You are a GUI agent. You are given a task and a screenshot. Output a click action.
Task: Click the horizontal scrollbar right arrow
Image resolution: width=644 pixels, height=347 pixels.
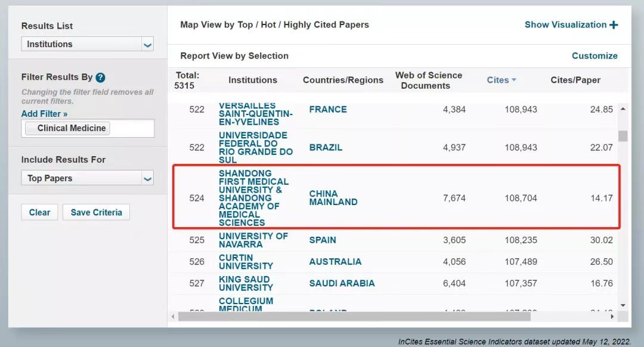point(612,317)
